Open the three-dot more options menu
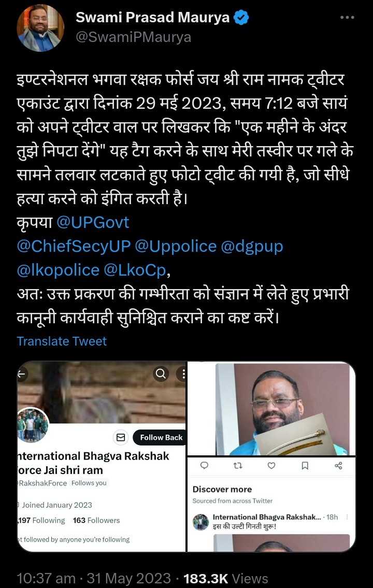The width and height of the screenshot is (373, 588). tap(347, 17)
